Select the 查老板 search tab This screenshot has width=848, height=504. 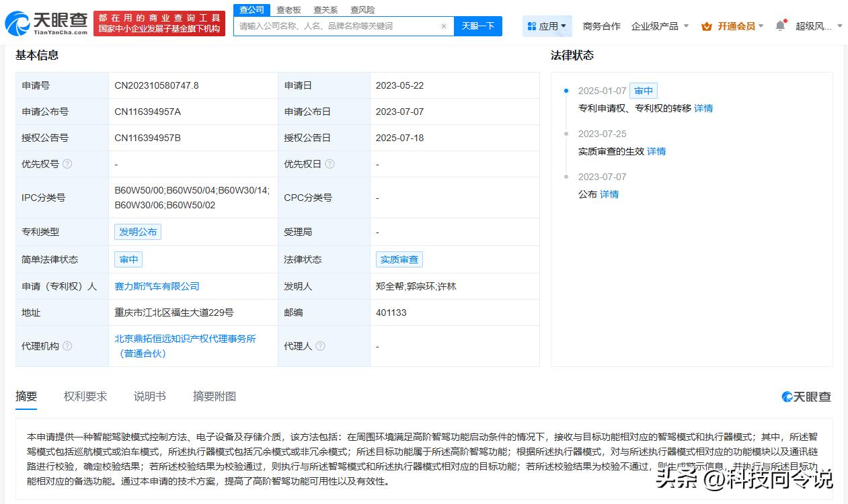(x=289, y=9)
